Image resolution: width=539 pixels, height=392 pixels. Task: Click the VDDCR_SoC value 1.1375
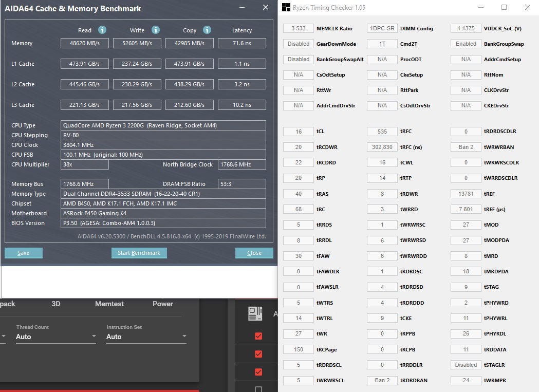click(x=466, y=28)
